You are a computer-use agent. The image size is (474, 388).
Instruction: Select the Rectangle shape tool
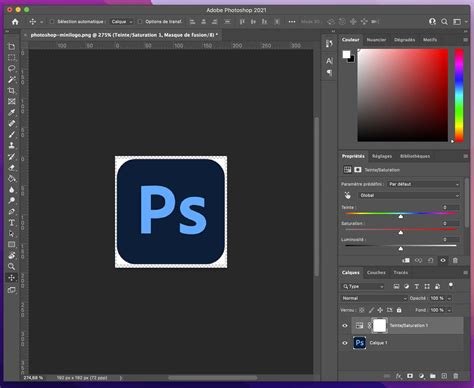[12, 244]
